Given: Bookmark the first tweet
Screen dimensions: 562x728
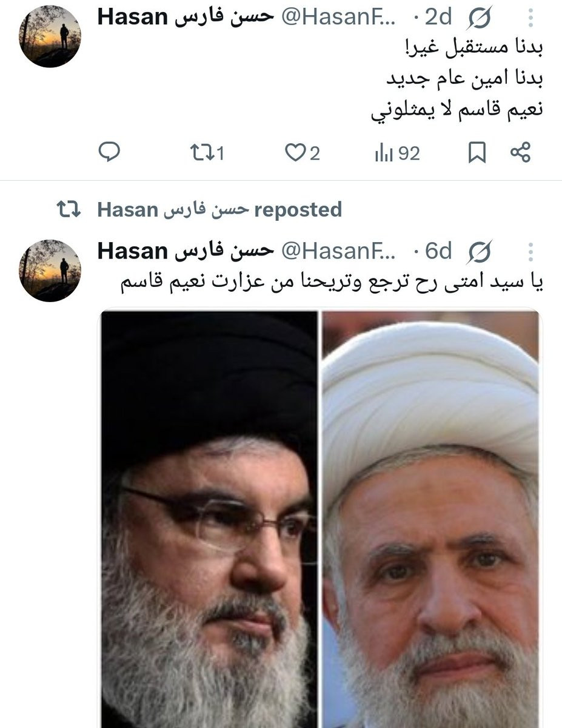Looking at the screenshot, I should coord(477,153).
